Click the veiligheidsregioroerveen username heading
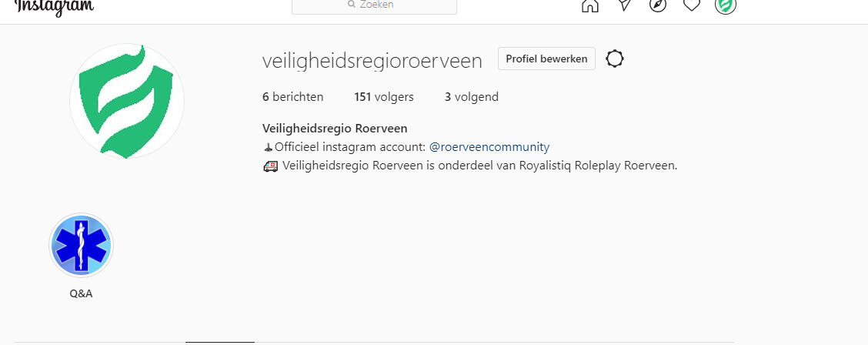 click(x=372, y=61)
